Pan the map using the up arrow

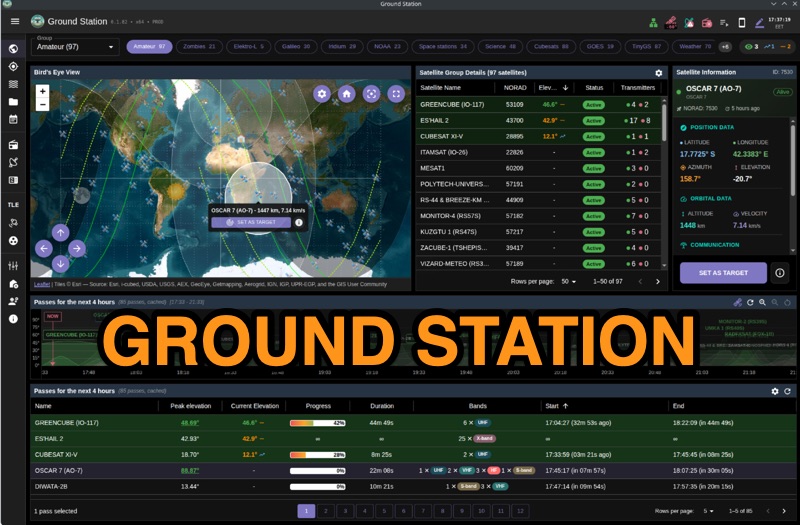[60, 232]
